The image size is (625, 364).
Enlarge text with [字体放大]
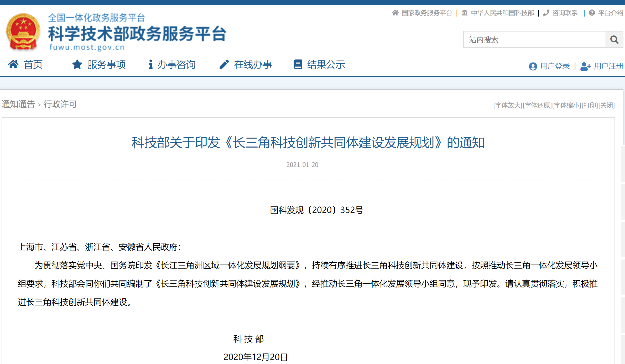click(x=508, y=105)
